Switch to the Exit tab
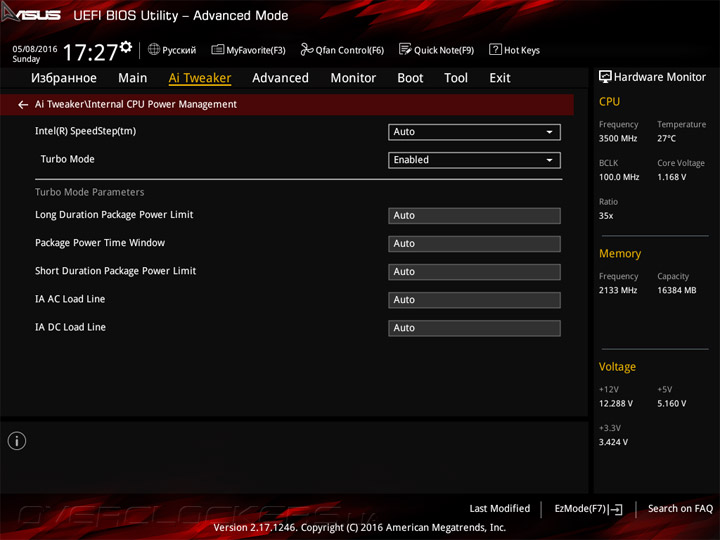The image size is (720, 540). [x=500, y=78]
